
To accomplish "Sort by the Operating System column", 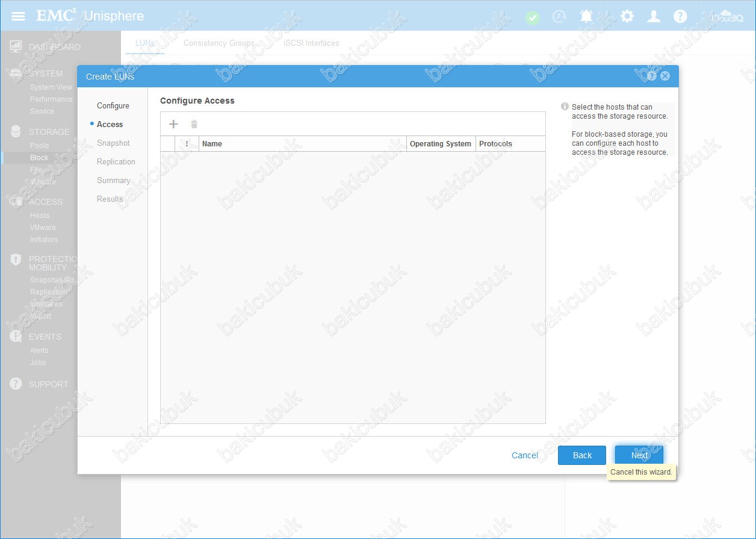I will point(441,144).
